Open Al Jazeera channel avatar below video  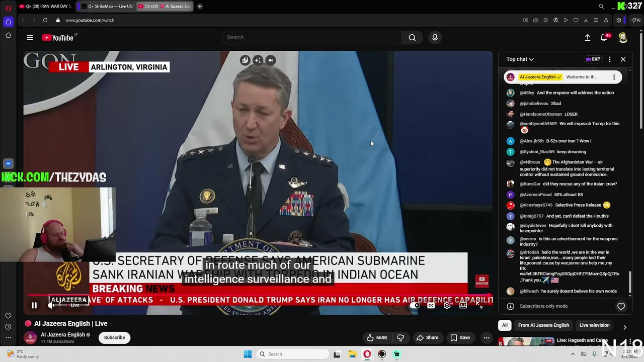coord(30,338)
